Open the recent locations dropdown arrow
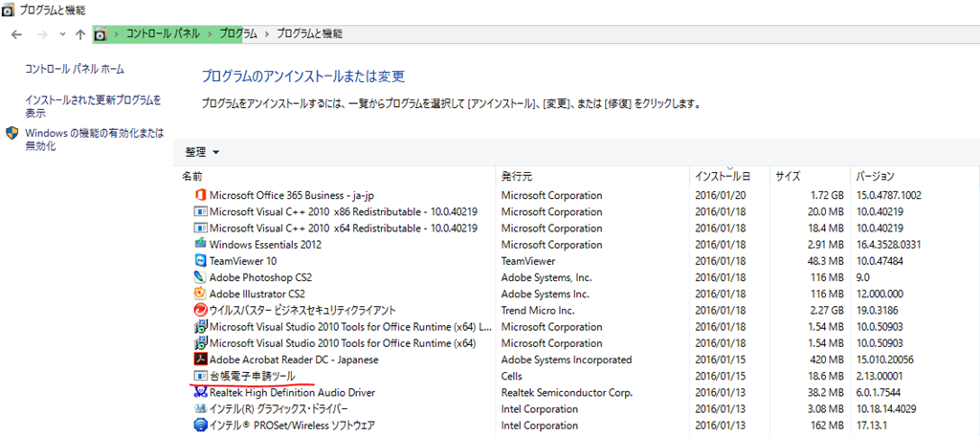The width and height of the screenshot is (980, 436). click(62, 34)
